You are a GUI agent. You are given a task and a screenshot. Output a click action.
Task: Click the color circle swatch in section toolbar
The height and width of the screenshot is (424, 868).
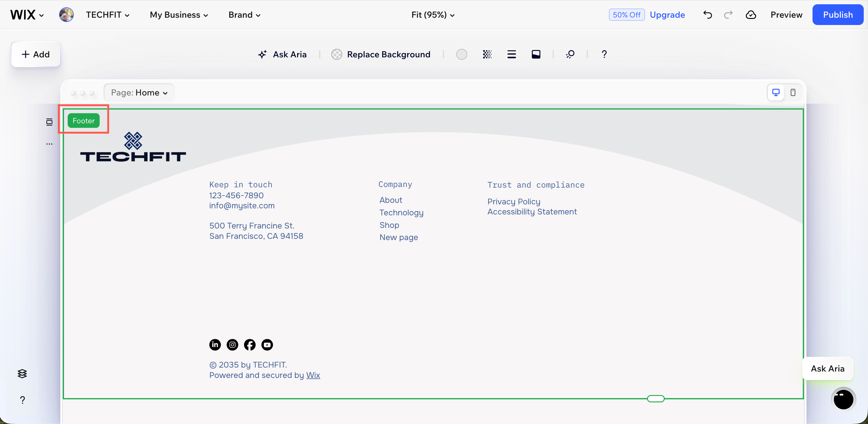(x=462, y=54)
